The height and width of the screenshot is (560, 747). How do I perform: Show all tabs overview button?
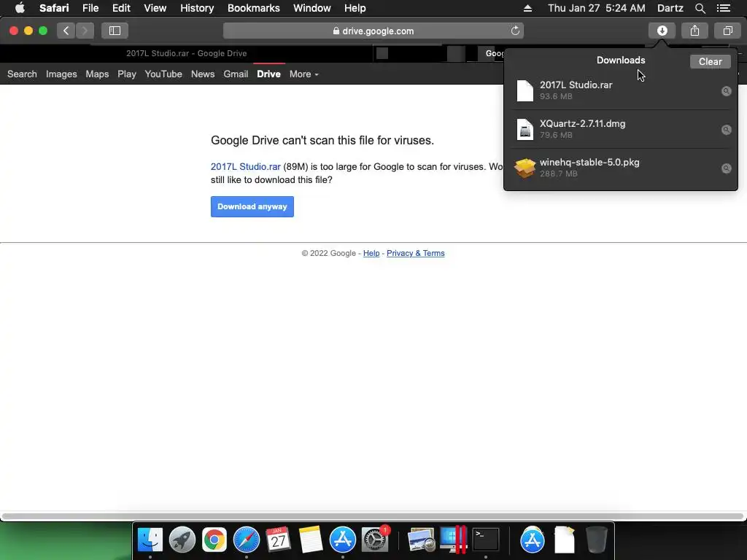[x=727, y=31]
